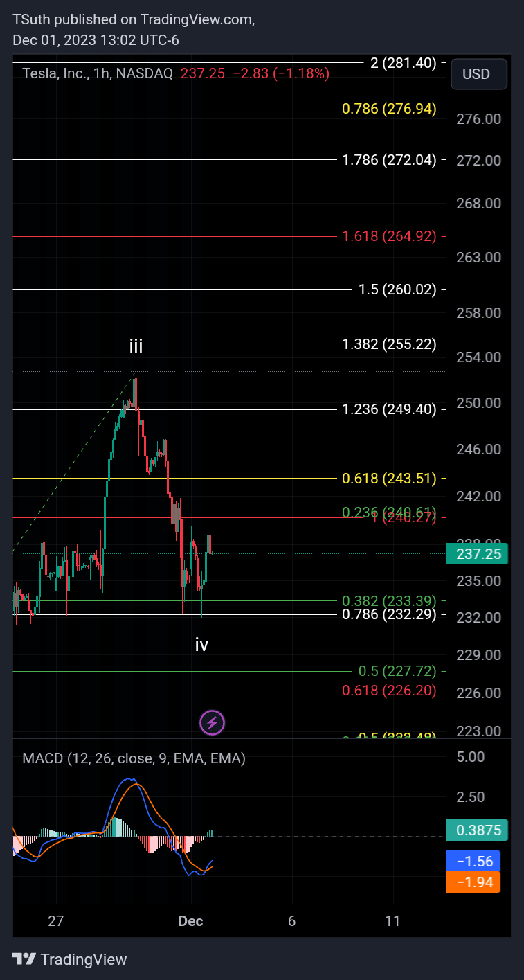The width and height of the screenshot is (524, 980).
Task: Click the '11' date label on time axis
Action: tap(392, 921)
